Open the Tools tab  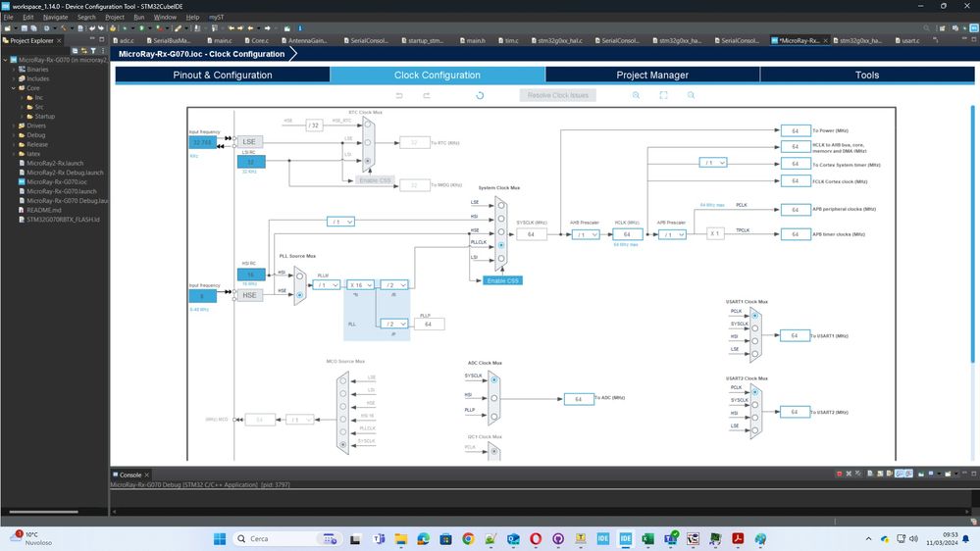pyautogui.click(x=867, y=75)
